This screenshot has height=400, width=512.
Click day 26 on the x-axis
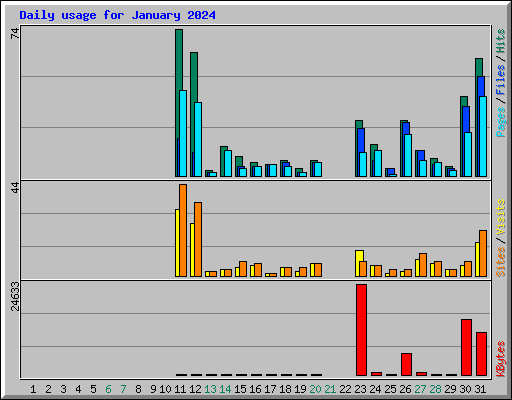(405, 389)
